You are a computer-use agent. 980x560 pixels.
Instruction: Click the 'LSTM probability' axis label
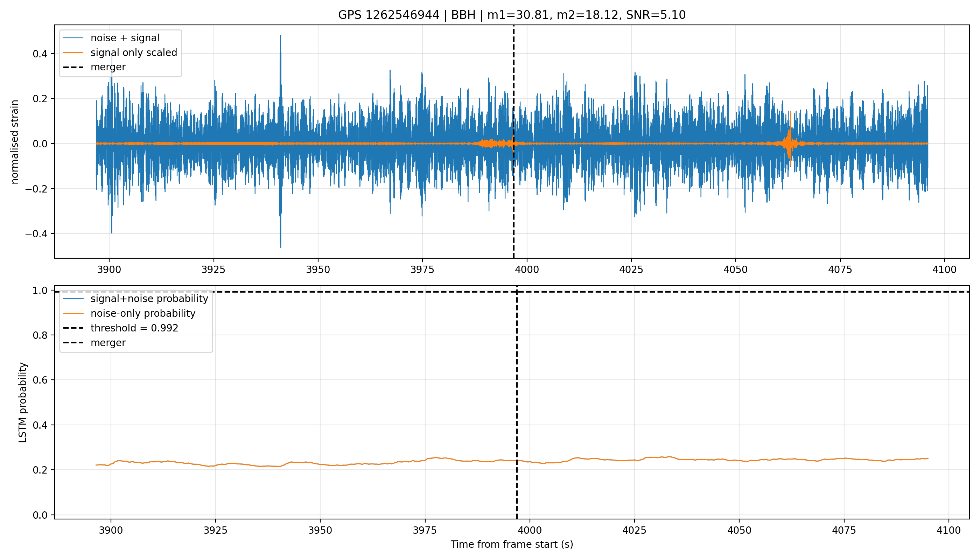(x=23, y=402)
